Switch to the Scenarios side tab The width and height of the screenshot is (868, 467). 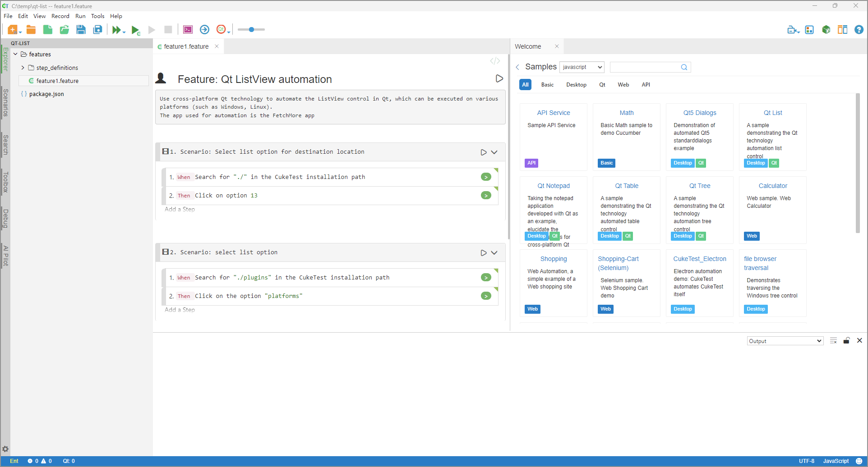tap(5, 103)
